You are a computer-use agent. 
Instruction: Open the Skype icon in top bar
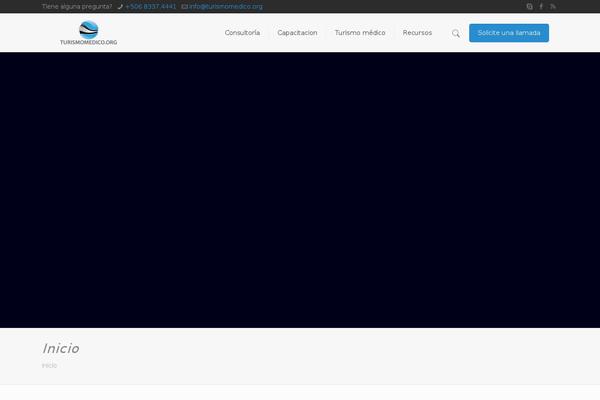(530, 6)
